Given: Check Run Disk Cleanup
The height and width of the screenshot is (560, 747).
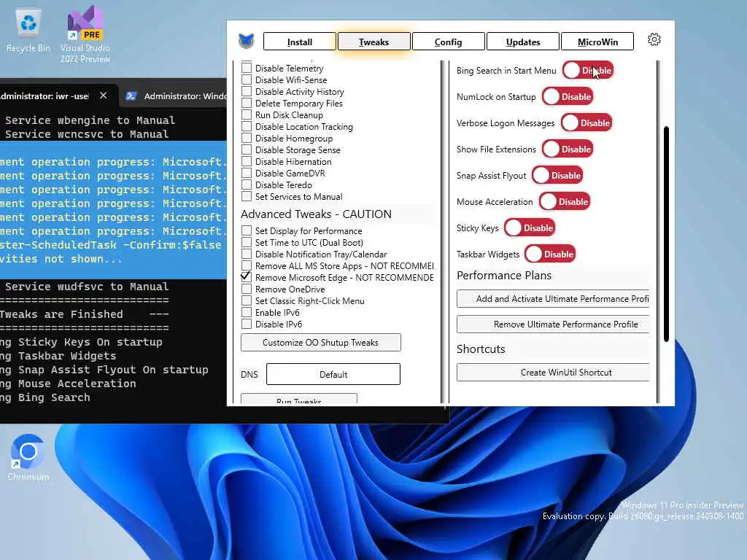Looking at the screenshot, I should click(x=247, y=114).
